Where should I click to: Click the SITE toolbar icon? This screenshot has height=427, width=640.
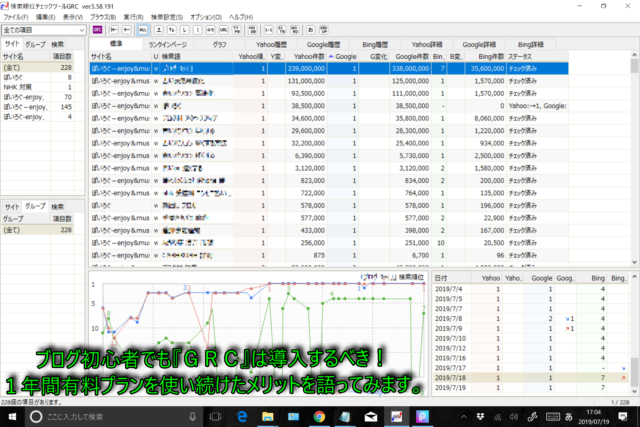coord(282,30)
